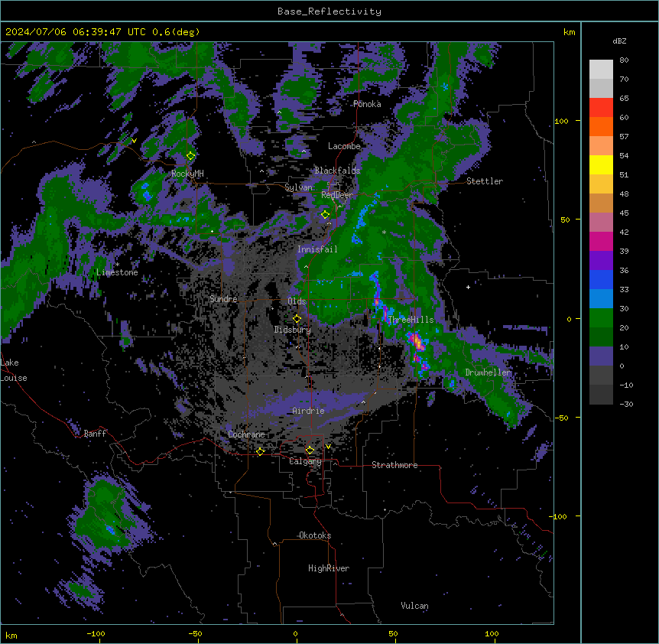Click the Calgary city label
The width and height of the screenshot is (659, 644).
pos(305,461)
